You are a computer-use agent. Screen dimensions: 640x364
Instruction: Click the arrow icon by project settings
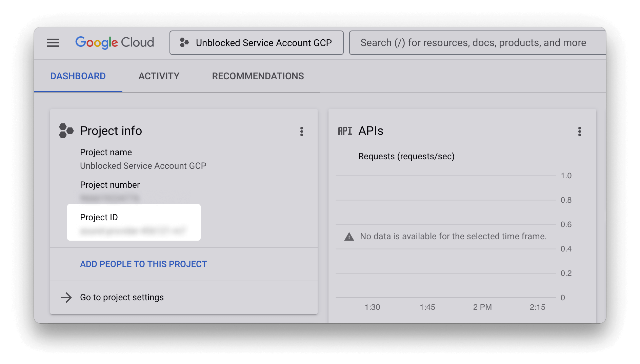click(66, 297)
